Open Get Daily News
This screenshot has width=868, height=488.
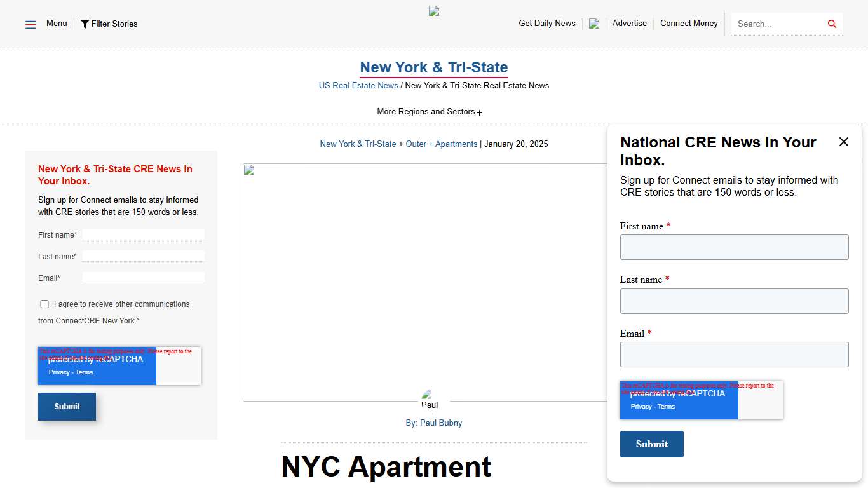coord(546,24)
